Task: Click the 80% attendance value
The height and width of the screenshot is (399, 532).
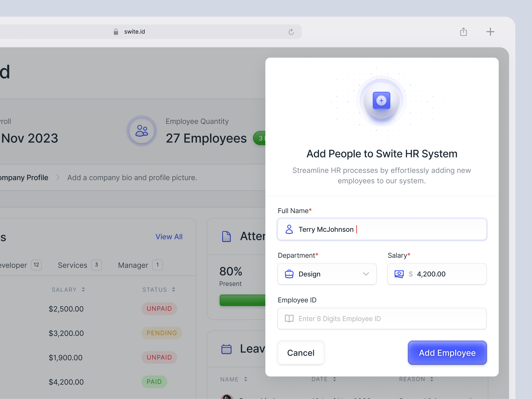Action: (231, 271)
